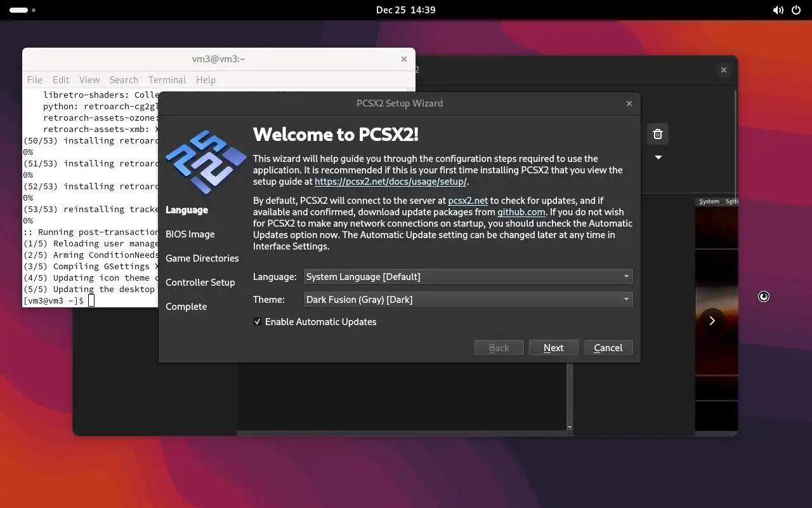812x508 pixels.
Task: Click the PCSX2 Setup Wizard title bar text
Action: pyautogui.click(x=400, y=104)
